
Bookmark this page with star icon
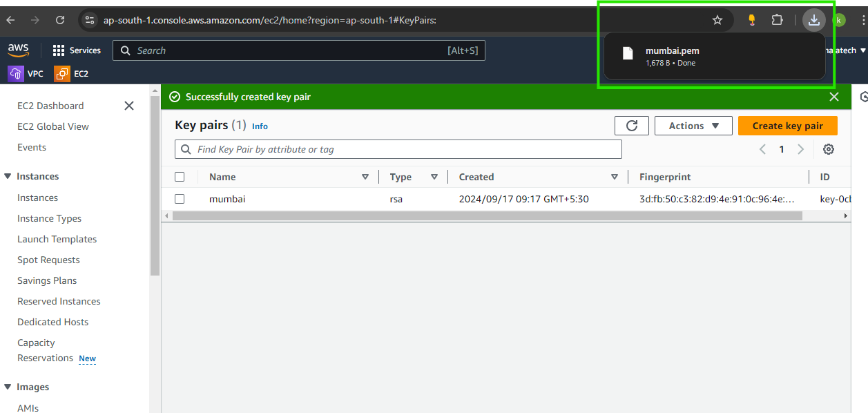click(717, 20)
